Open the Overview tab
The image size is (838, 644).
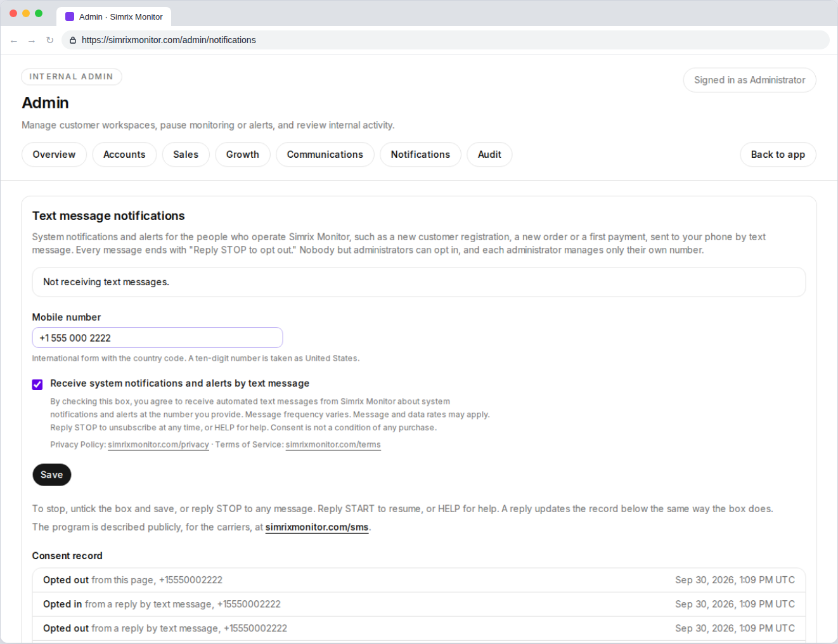[54, 155]
